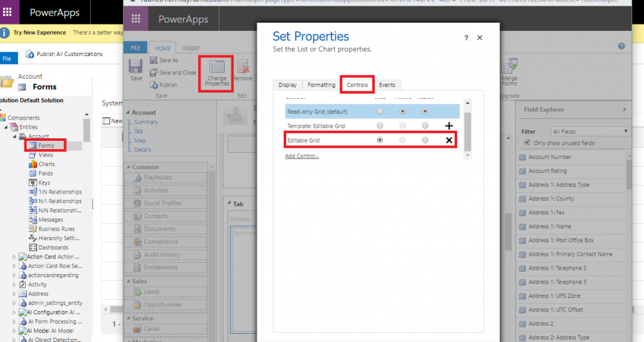The image size is (644, 342).
Task: Select Web radio for Editable Grid
Action: pyautogui.click(x=380, y=140)
